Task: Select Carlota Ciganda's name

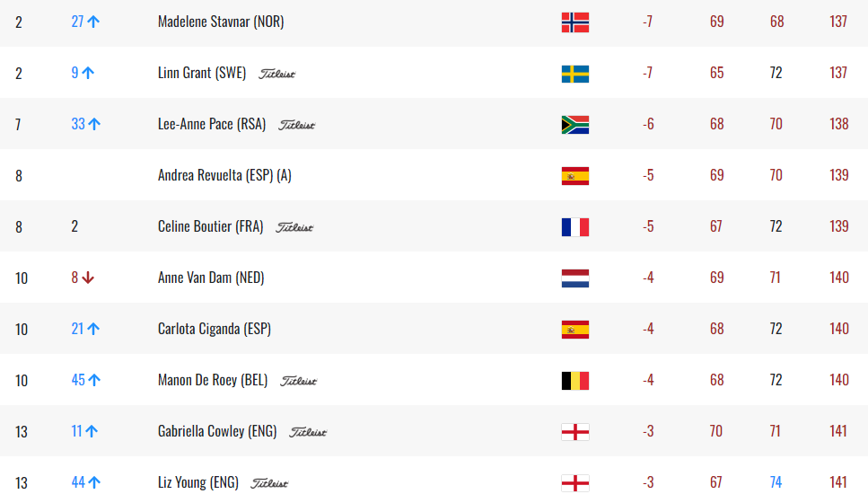Action: [215, 329]
